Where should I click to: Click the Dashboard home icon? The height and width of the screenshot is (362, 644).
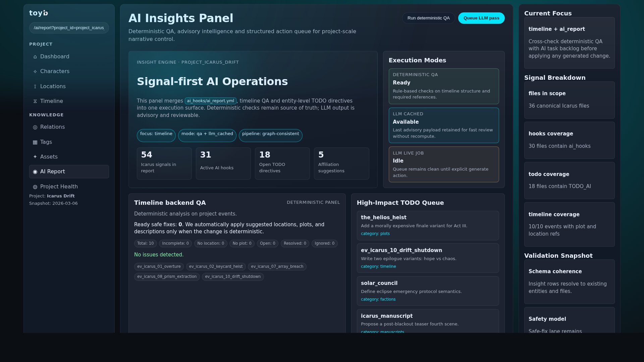35,57
